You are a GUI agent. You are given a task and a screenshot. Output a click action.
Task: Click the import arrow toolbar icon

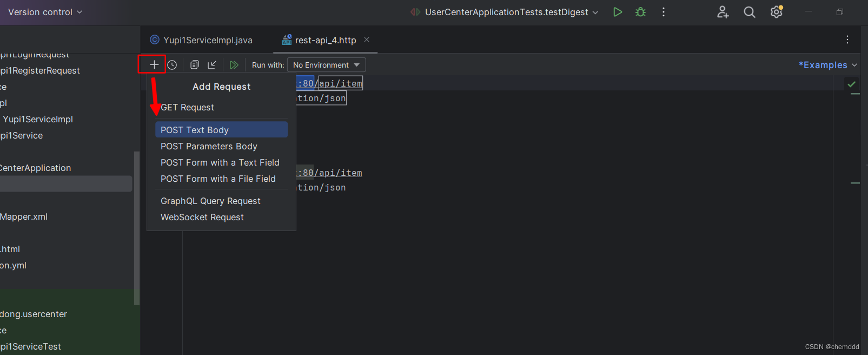(212, 65)
